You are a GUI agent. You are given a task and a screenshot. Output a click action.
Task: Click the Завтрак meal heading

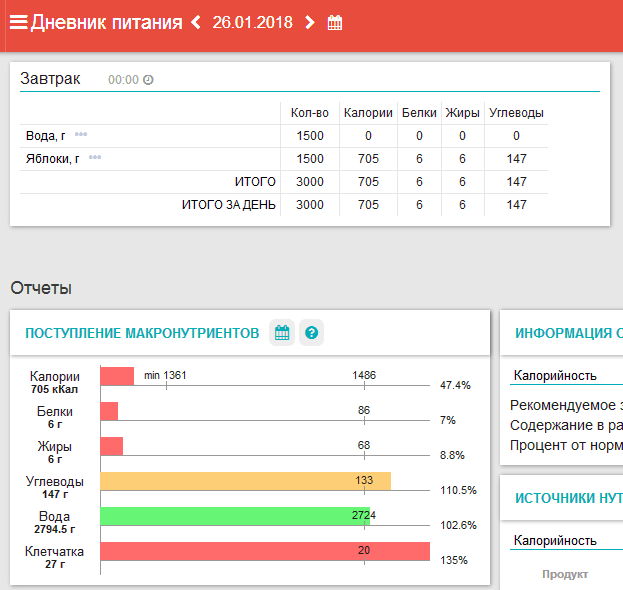[50, 79]
